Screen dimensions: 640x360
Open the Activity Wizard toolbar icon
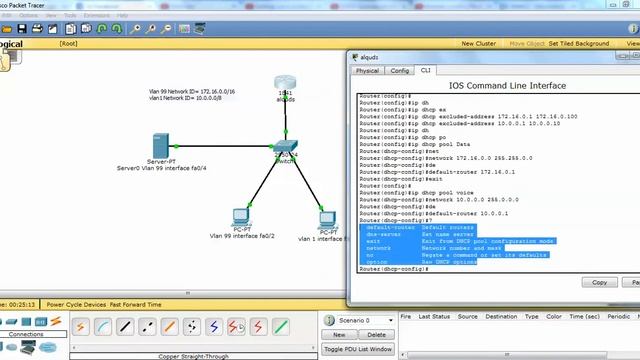(53, 29)
